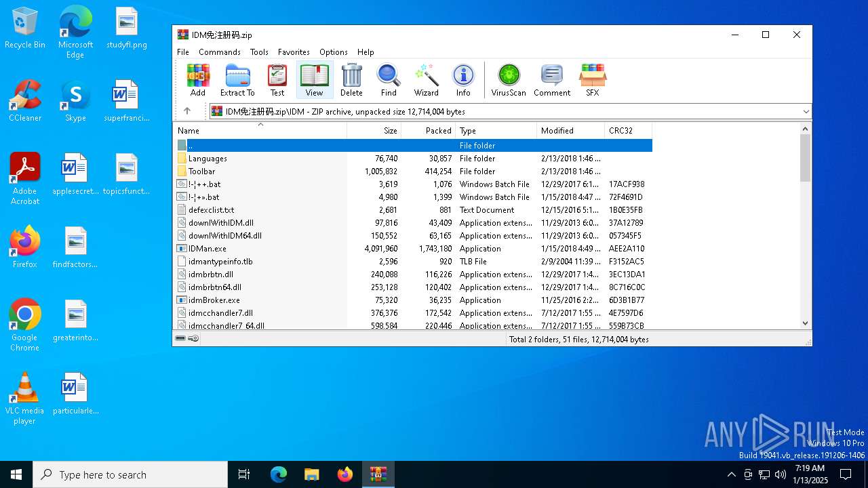Open Task View on the taskbar
868x488 pixels.
(x=244, y=474)
